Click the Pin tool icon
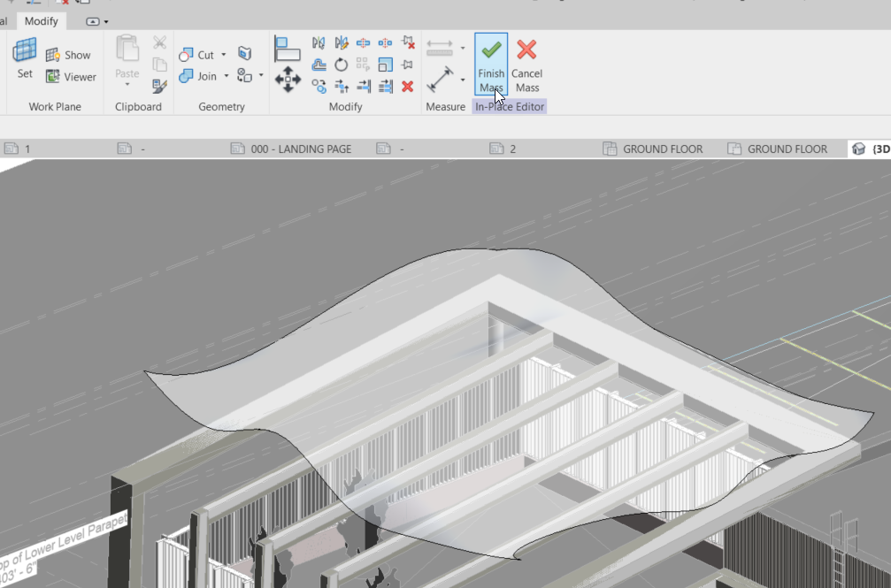This screenshot has height=588, width=891. (407, 65)
